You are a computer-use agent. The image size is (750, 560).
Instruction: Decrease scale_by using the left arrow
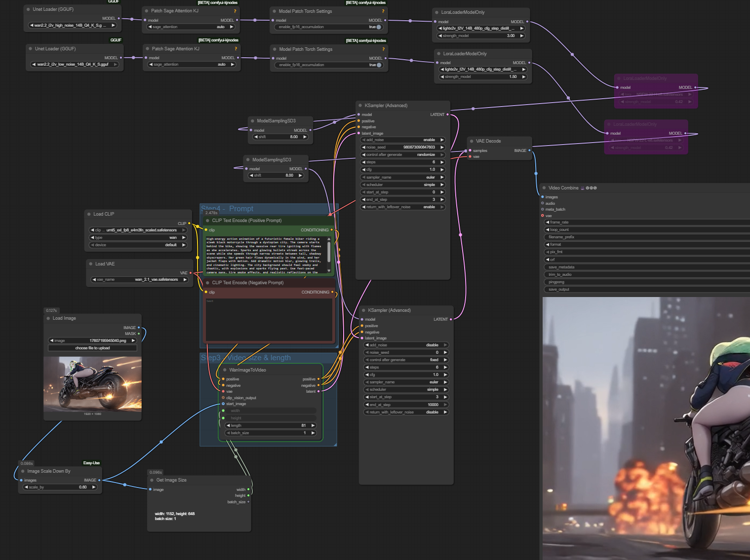(x=26, y=487)
